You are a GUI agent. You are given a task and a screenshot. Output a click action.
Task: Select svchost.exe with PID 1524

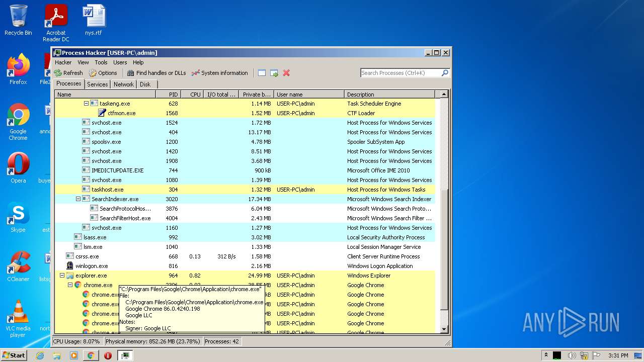point(245,123)
